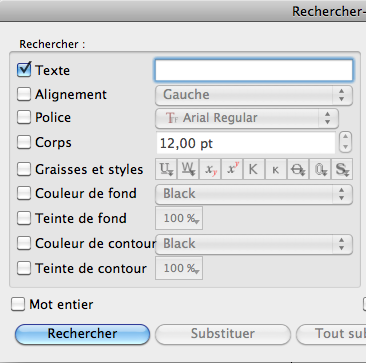
Task: Open Teinte de contour 100 % dropdown
Action: coord(179,268)
